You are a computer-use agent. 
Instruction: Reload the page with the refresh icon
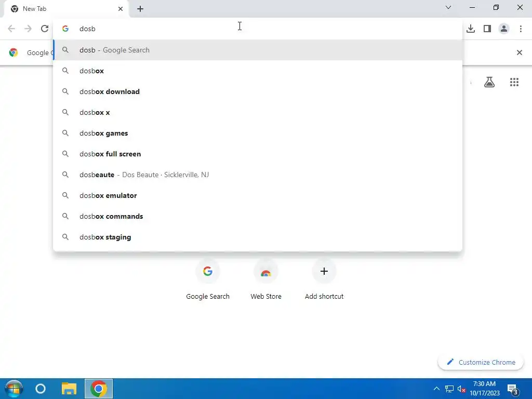point(45,29)
